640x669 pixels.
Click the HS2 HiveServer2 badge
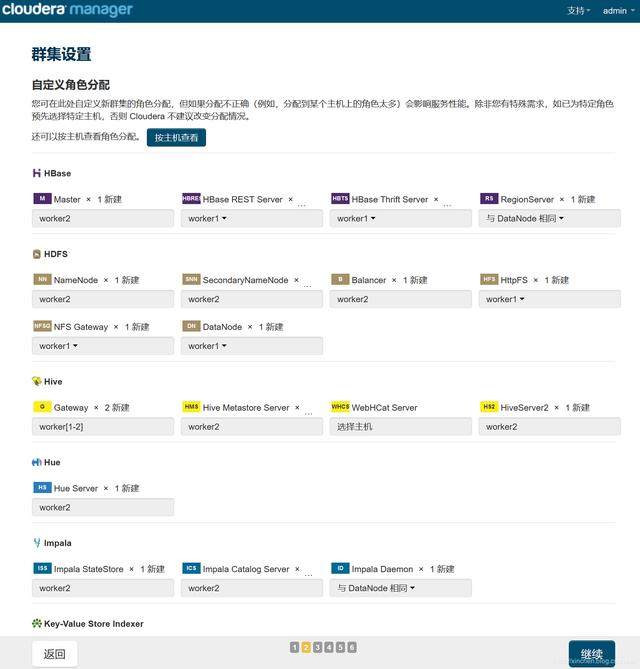(489, 407)
